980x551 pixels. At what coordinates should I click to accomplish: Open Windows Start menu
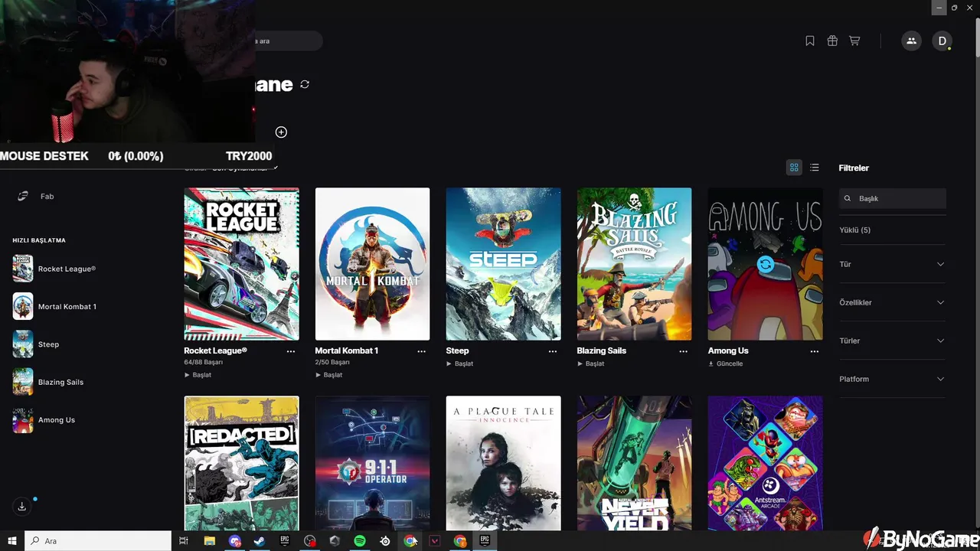pyautogui.click(x=12, y=541)
